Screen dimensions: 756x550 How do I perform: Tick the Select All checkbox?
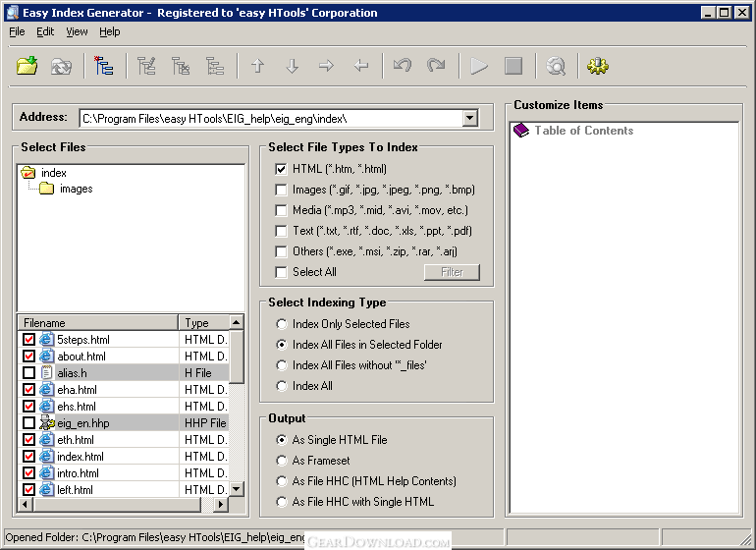(x=281, y=272)
